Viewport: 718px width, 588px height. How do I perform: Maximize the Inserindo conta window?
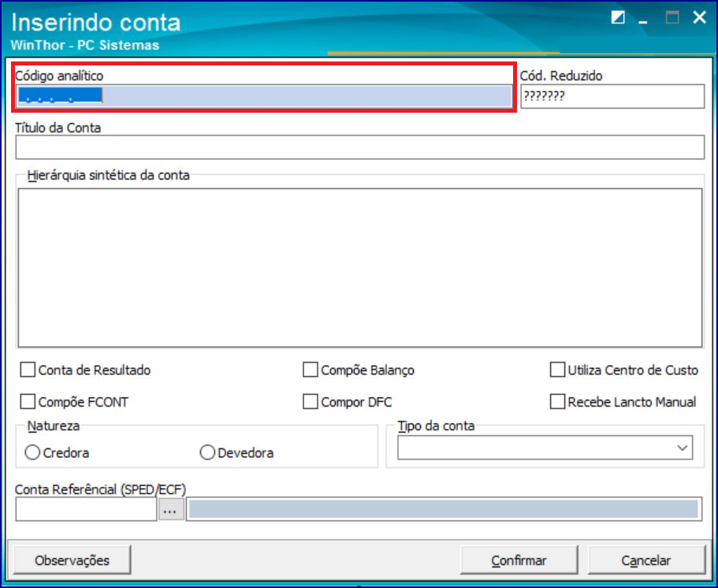click(x=672, y=18)
